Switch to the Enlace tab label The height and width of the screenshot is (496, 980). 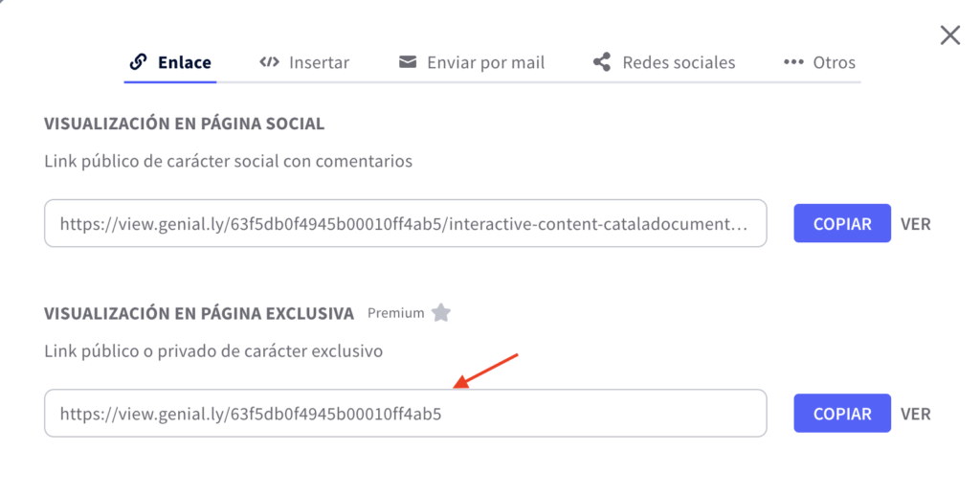pos(185,62)
